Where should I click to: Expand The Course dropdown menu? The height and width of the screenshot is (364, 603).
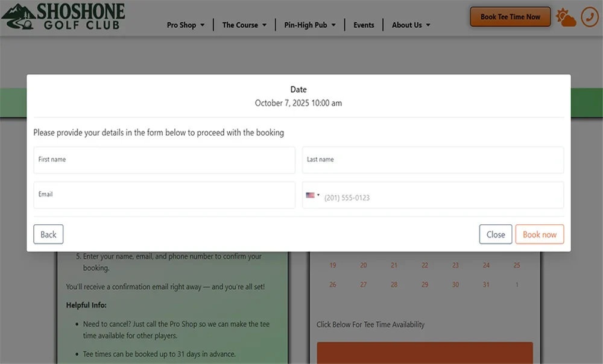pyautogui.click(x=244, y=25)
